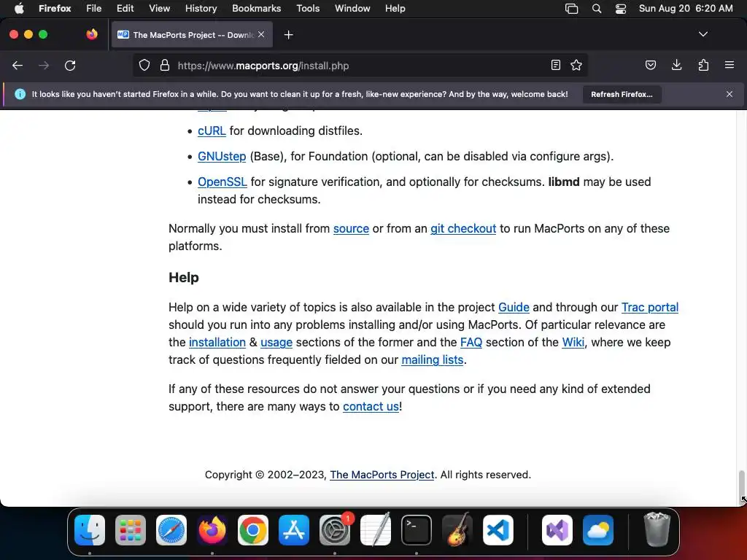Open Finder from the Dock
The width and height of the screenshot is (747, 560).
[90, 530]
